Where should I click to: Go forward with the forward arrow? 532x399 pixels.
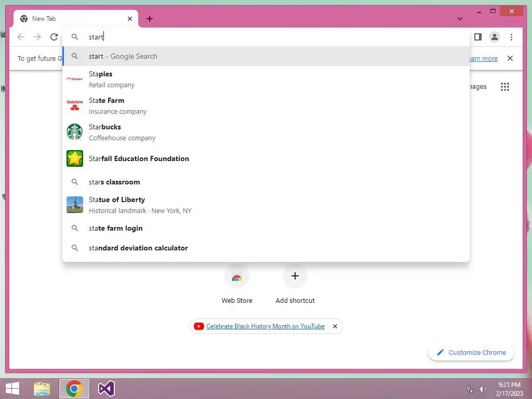click(x=37, y=37)
